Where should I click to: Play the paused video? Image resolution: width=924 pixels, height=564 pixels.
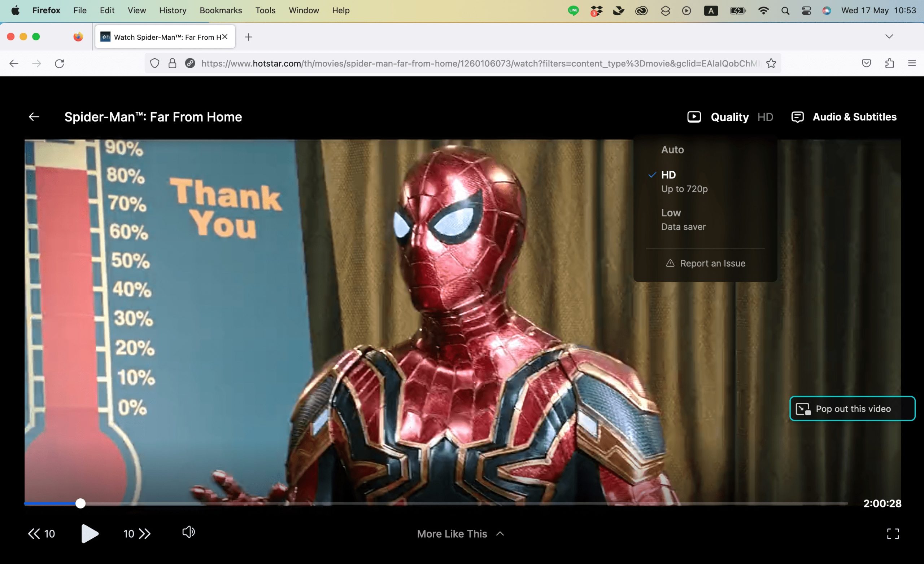point(90,533)
